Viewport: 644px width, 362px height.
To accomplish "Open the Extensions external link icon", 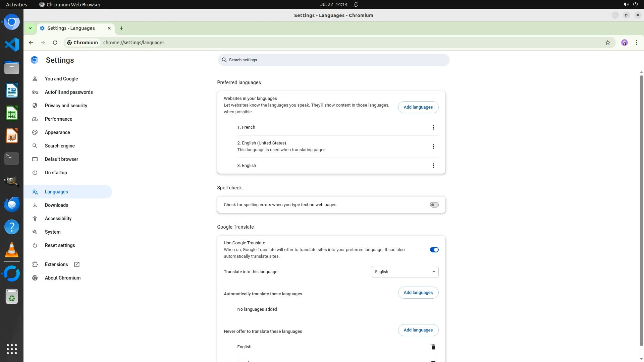I will coord(77,264).
